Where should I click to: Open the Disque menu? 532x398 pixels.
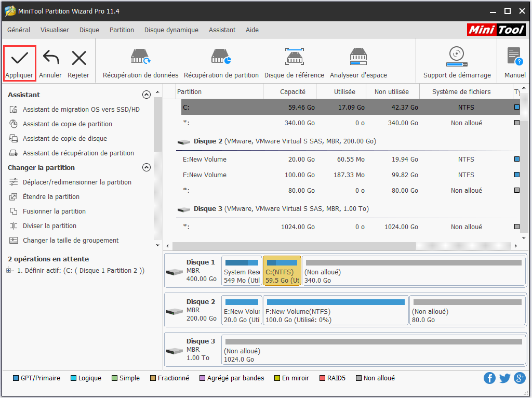coord(89,30)
